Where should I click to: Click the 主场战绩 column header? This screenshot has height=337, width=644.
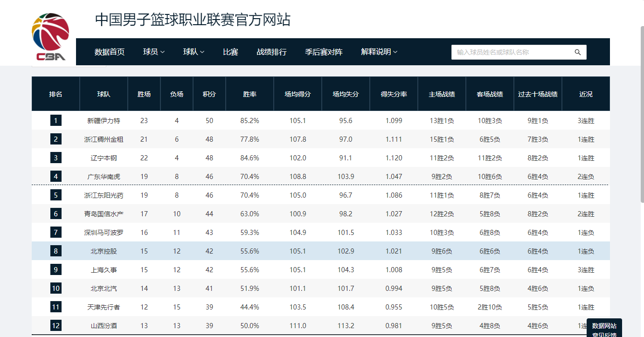(442, 94)
